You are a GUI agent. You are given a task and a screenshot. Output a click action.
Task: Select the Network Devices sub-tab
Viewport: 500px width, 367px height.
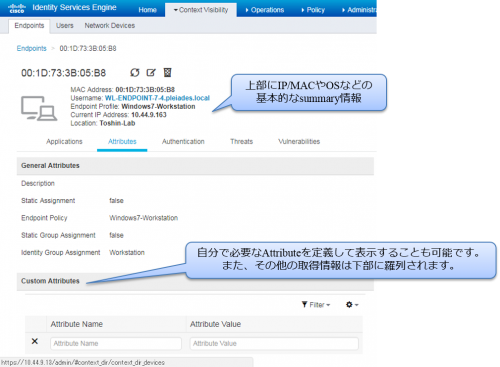coord(110,26)
